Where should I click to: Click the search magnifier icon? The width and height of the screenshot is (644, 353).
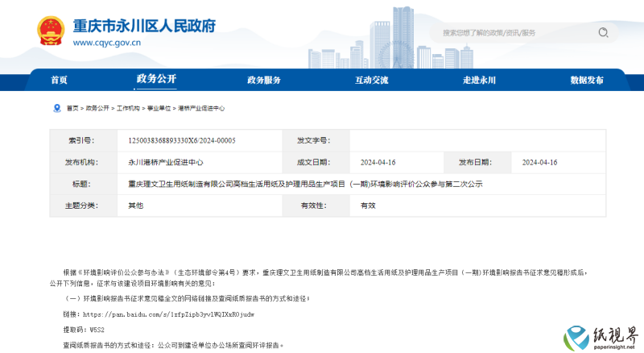point(603,32)
